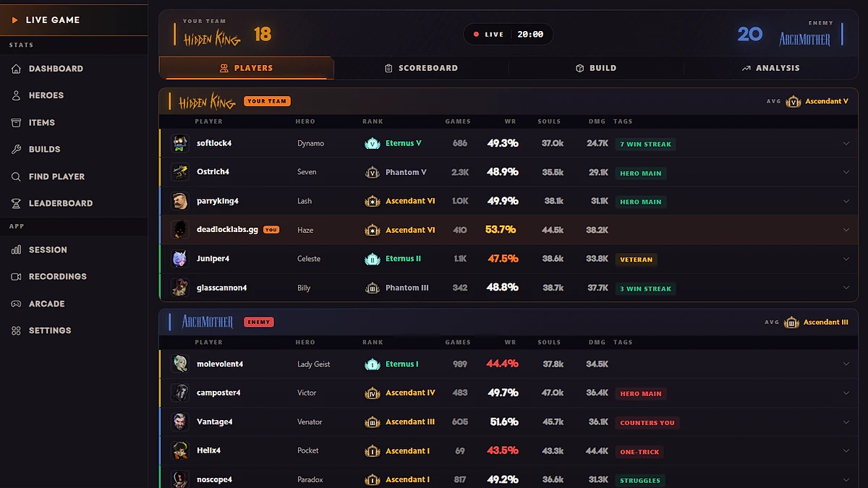Click Vantage4's avatar icon
Image resolution: width=868 pixels, height=488 pixels.
pos(180,421)
